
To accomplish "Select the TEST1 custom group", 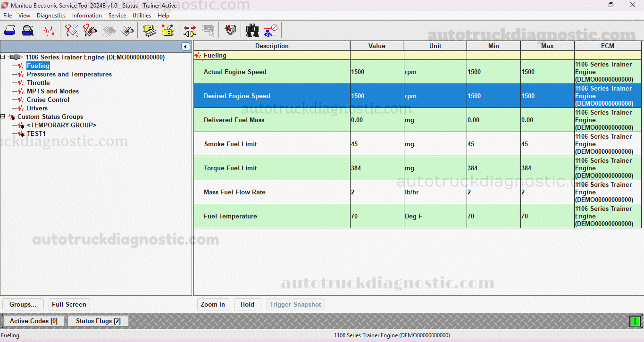I will click(x=36, y=133).
